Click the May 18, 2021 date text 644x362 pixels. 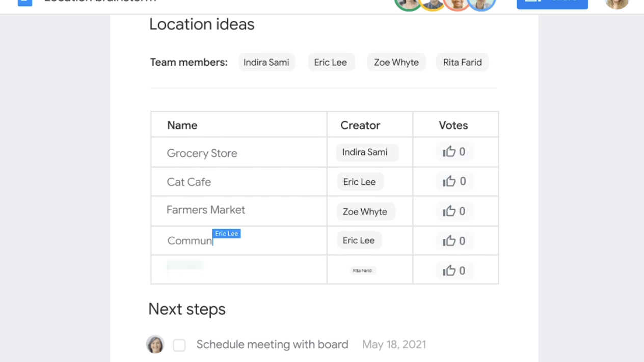(394, 345)
